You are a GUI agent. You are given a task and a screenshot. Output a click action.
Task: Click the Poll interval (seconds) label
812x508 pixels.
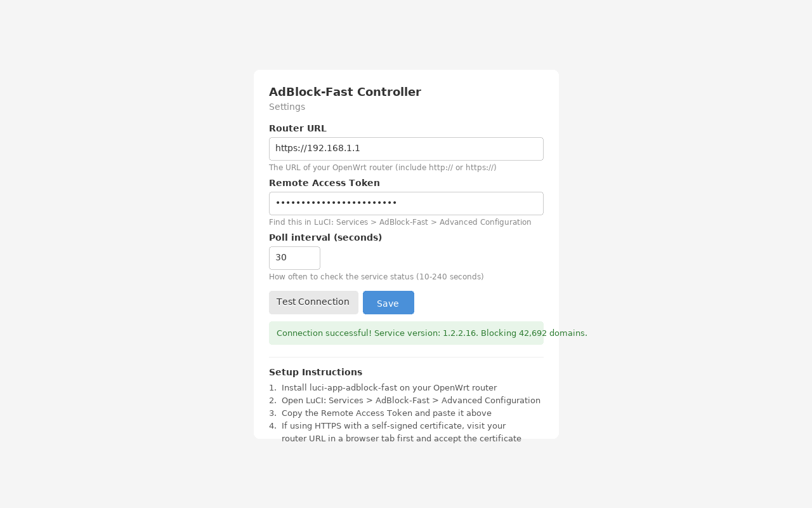(x=325, y=237)
